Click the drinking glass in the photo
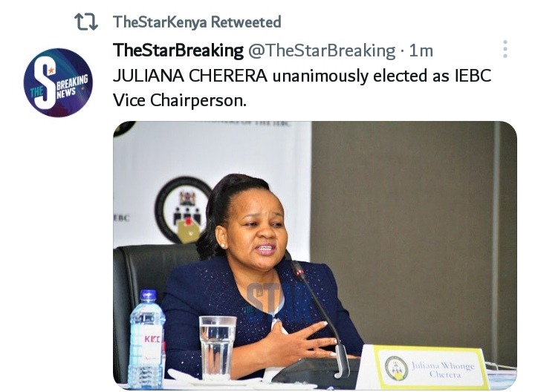 217,347
